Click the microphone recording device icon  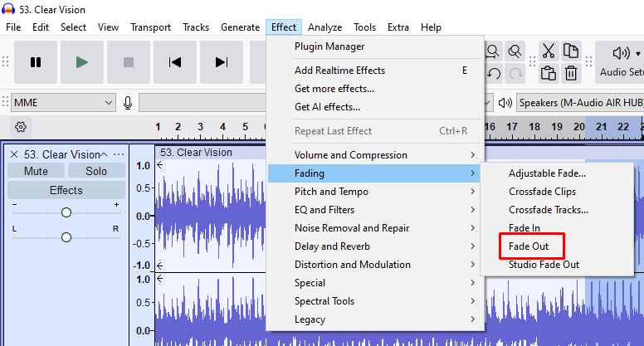tap(128, 103)
